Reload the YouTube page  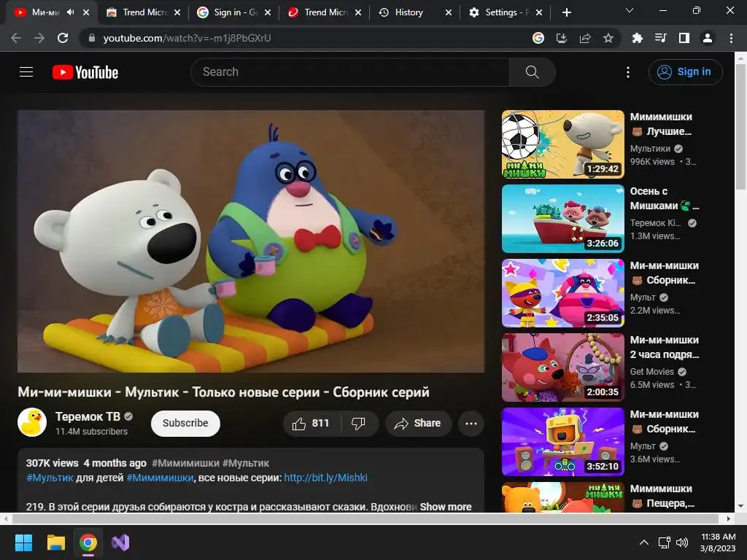[x=63, y=38]
